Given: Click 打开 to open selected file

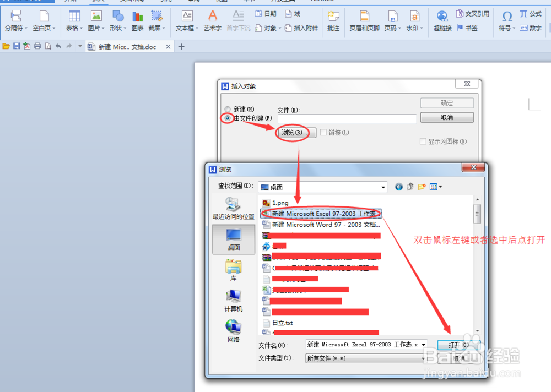Looking at the screenshot, I should (458, 345).
